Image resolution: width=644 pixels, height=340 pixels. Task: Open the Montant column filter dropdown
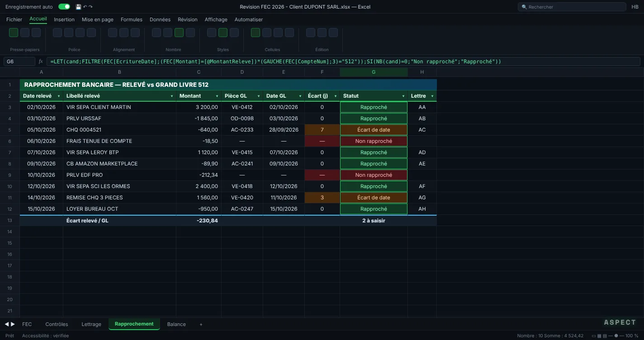(217, 96)
